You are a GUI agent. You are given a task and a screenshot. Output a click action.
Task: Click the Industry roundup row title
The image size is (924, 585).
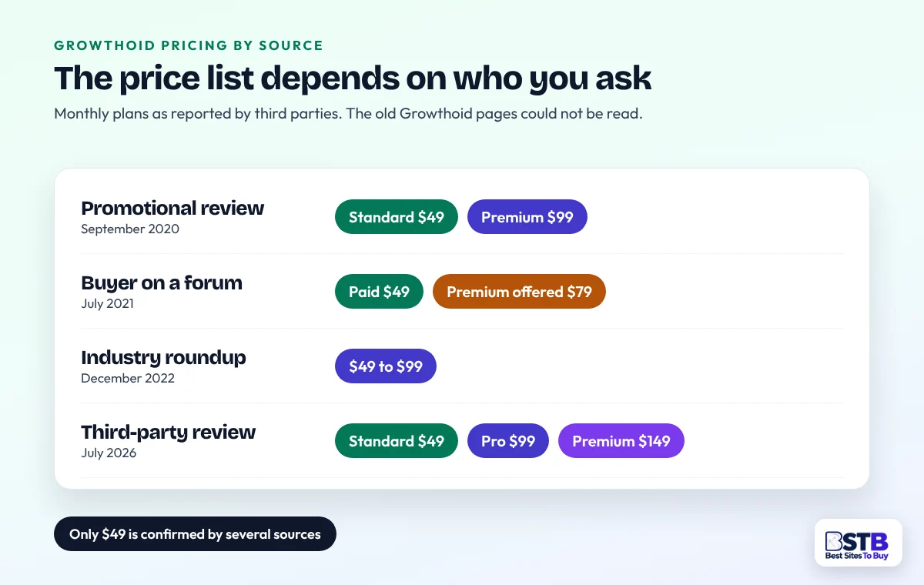(163, 357)
